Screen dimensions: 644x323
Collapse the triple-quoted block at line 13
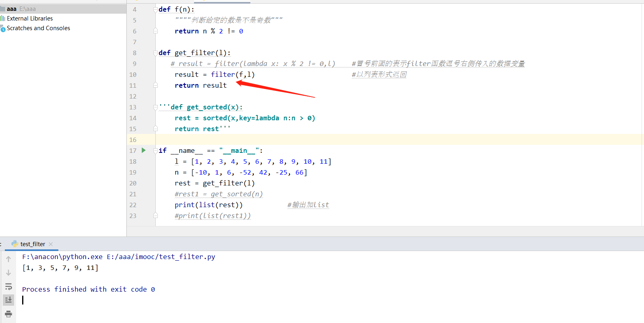pyautogui.click(x=155, y=107)
